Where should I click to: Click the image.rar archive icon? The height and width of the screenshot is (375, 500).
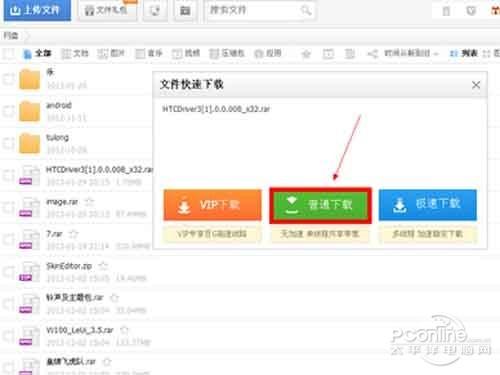[x=29, y=207]
